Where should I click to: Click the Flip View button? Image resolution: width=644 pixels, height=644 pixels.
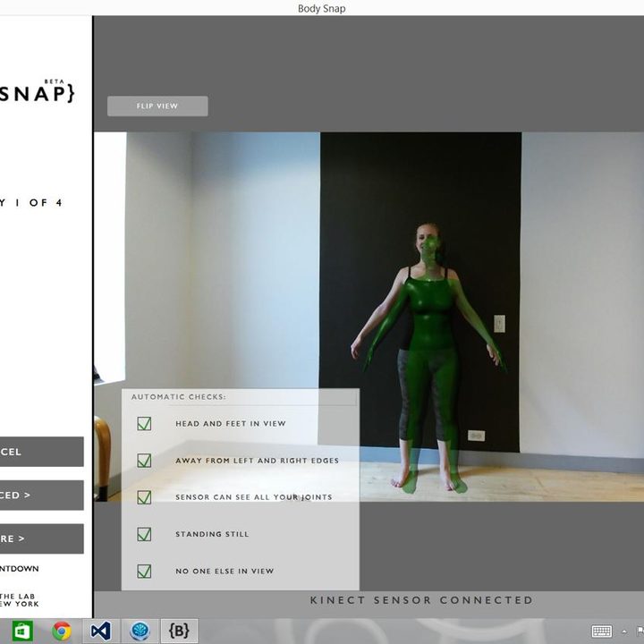click(x=157, y=106)
